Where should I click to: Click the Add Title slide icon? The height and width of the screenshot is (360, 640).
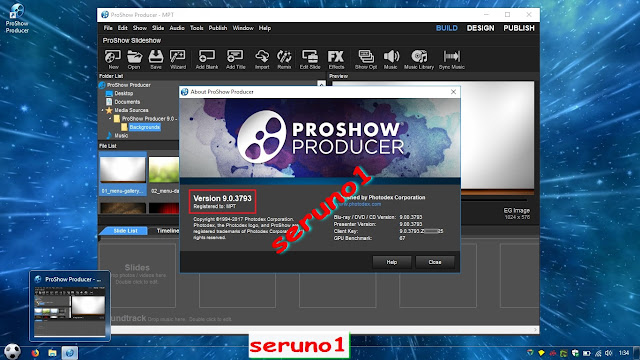pos(236,59)
